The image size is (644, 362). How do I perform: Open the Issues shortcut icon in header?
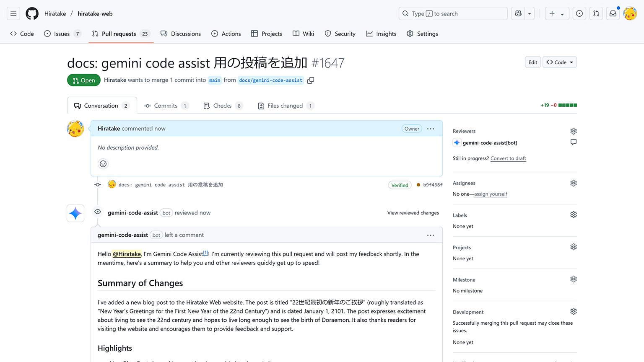coord(579,13)
